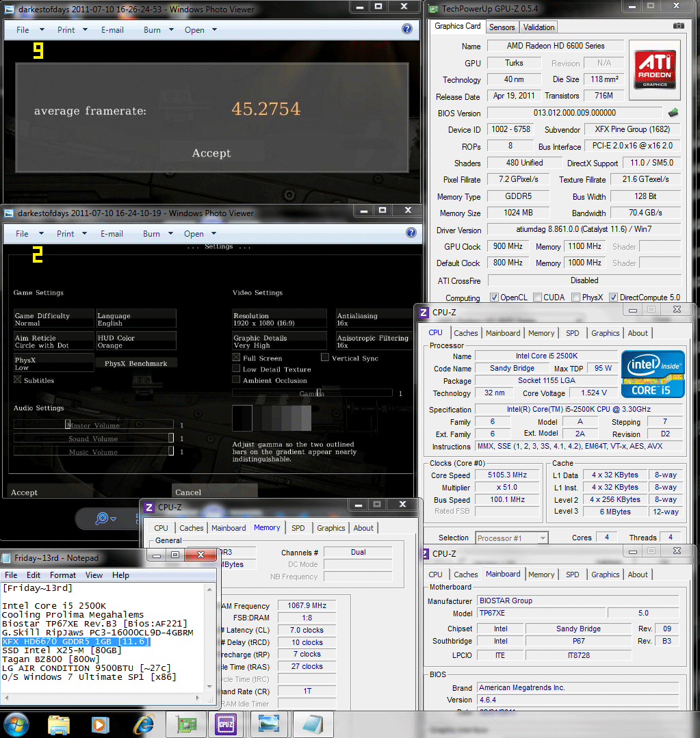Switch to Photo Viewer via taskbar icon
Screen dimensions: 700x738
coord(269,724)
